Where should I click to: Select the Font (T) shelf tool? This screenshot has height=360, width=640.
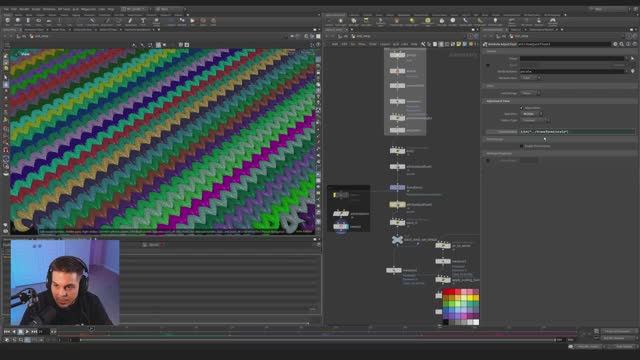point(143,21)
